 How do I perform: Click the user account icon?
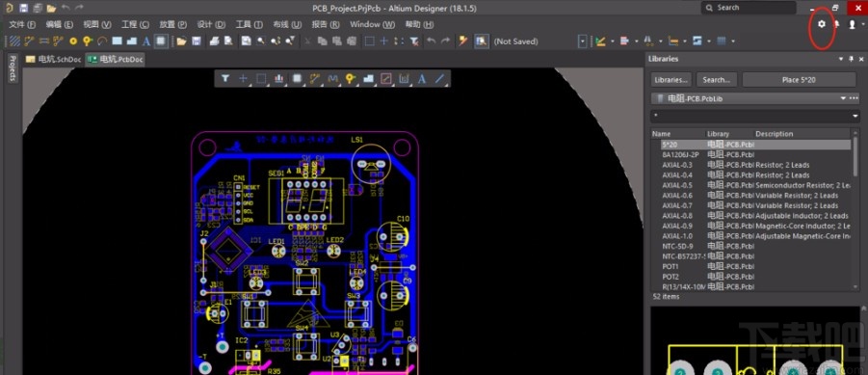click(x=853, y=24)
